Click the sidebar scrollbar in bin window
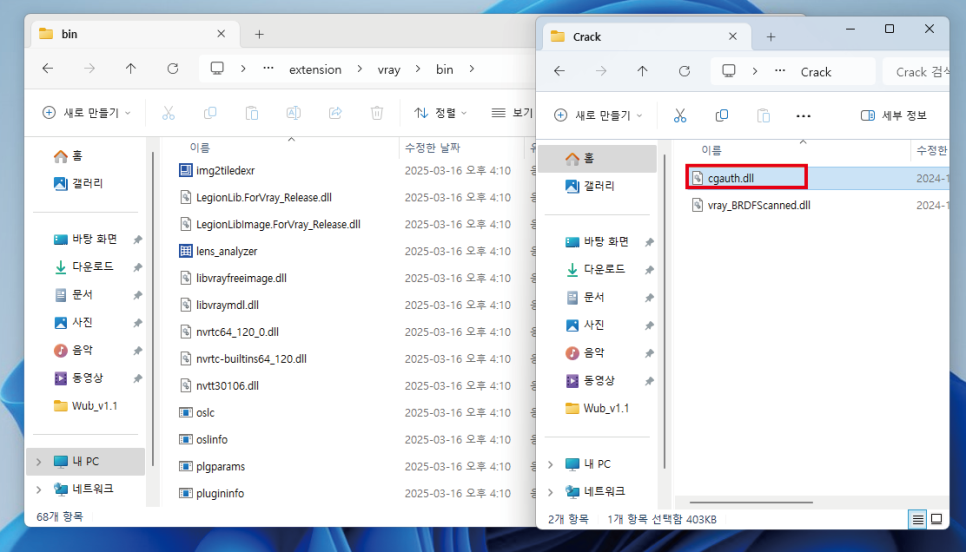 click(152, 308)
